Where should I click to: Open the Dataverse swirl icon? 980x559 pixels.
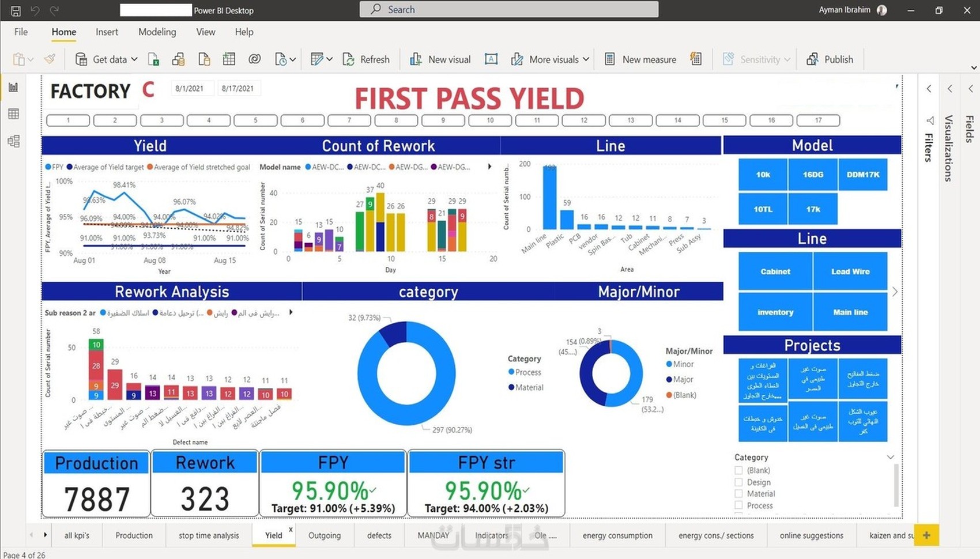coord(254,59)
